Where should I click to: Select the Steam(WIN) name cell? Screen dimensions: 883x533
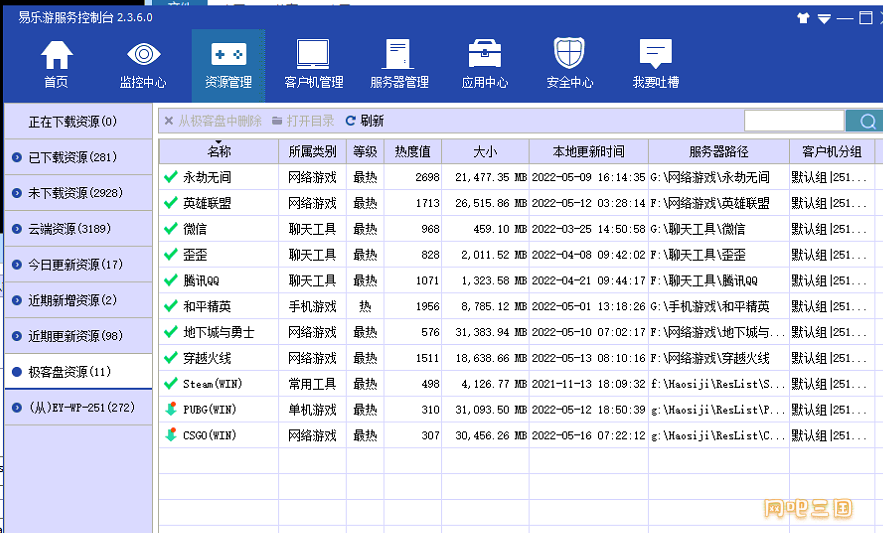212,384
